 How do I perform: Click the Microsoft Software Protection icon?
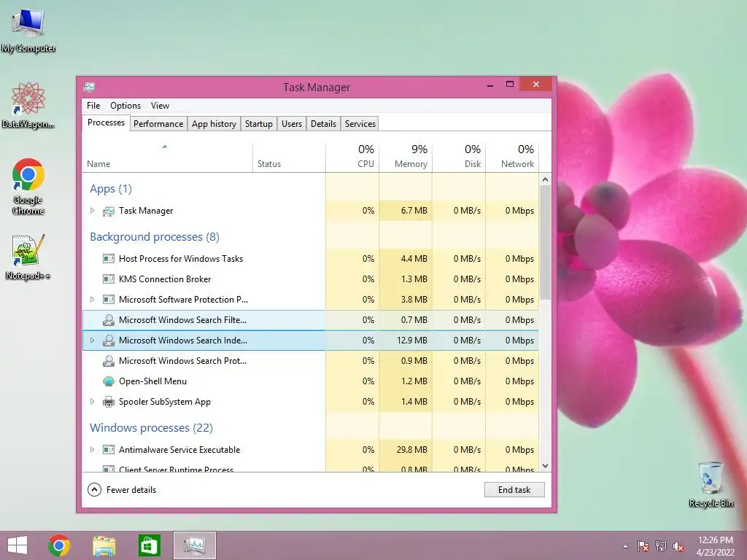[109, 300]
